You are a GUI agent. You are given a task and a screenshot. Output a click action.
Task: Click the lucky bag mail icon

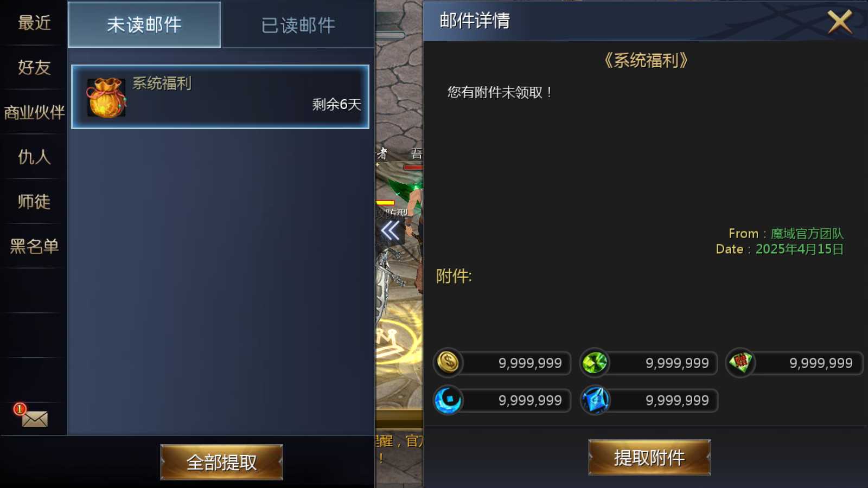106,97
